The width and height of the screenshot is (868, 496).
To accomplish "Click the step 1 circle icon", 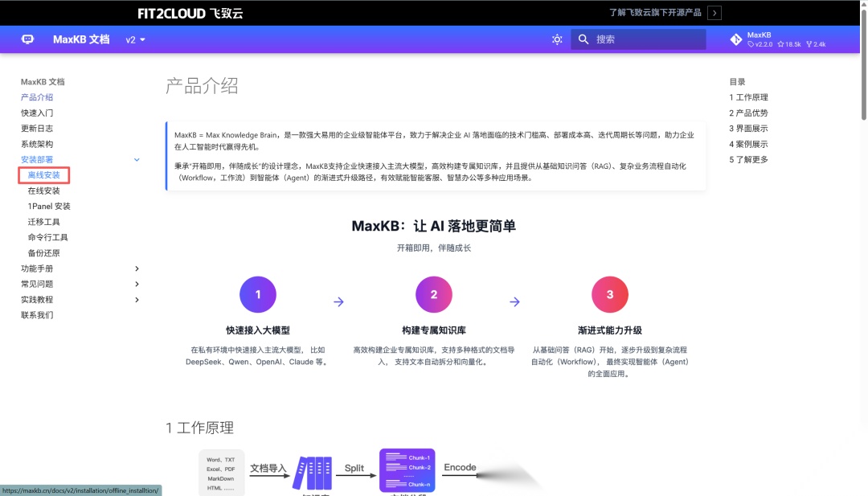I will (x=258, y=294).
